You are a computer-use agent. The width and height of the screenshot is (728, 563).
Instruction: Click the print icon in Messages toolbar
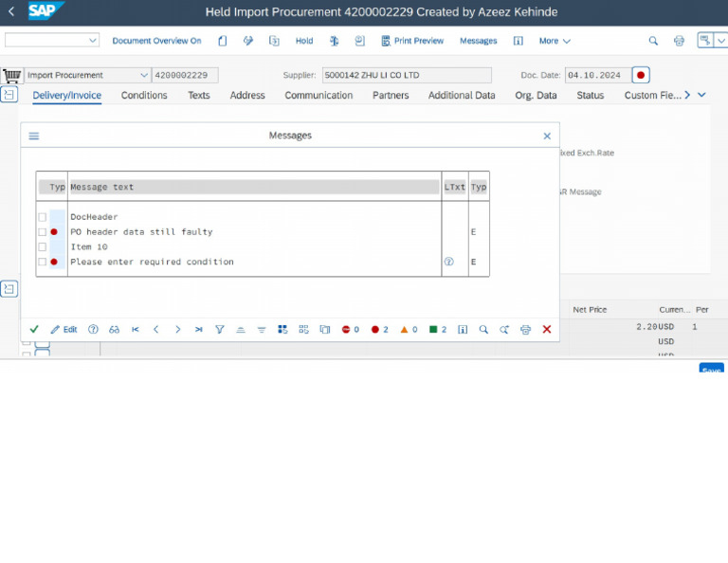[525, 330]
